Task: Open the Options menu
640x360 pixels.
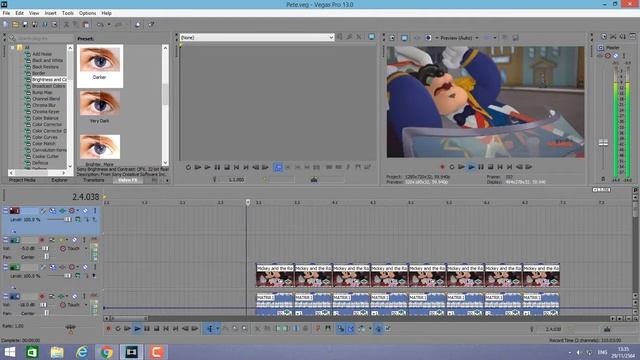Action: coord(87,13)
